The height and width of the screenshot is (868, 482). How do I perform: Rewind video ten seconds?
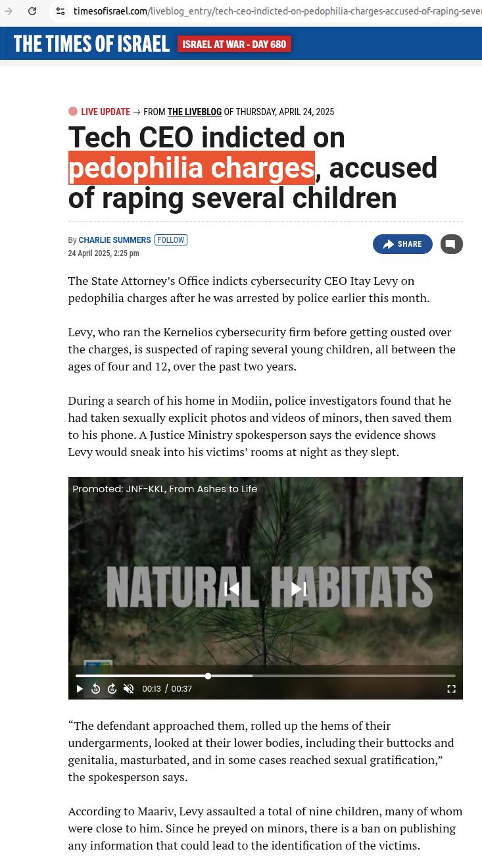coord(96,688)
